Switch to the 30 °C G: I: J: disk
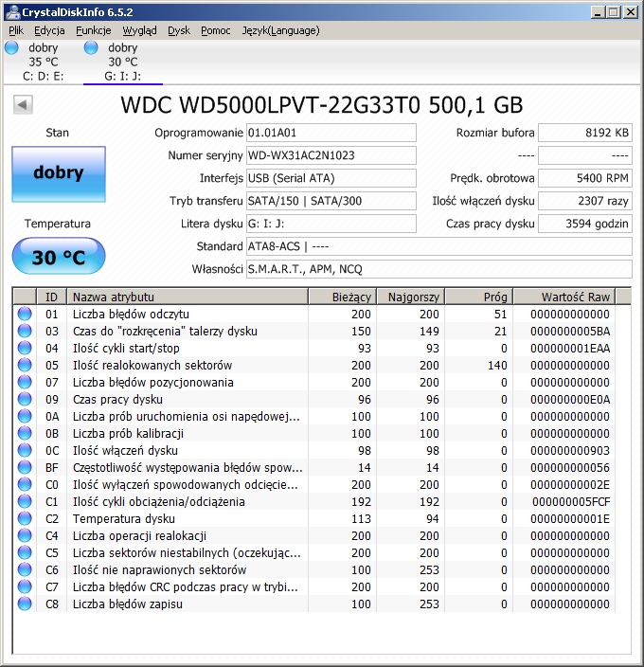 (123, 62)
